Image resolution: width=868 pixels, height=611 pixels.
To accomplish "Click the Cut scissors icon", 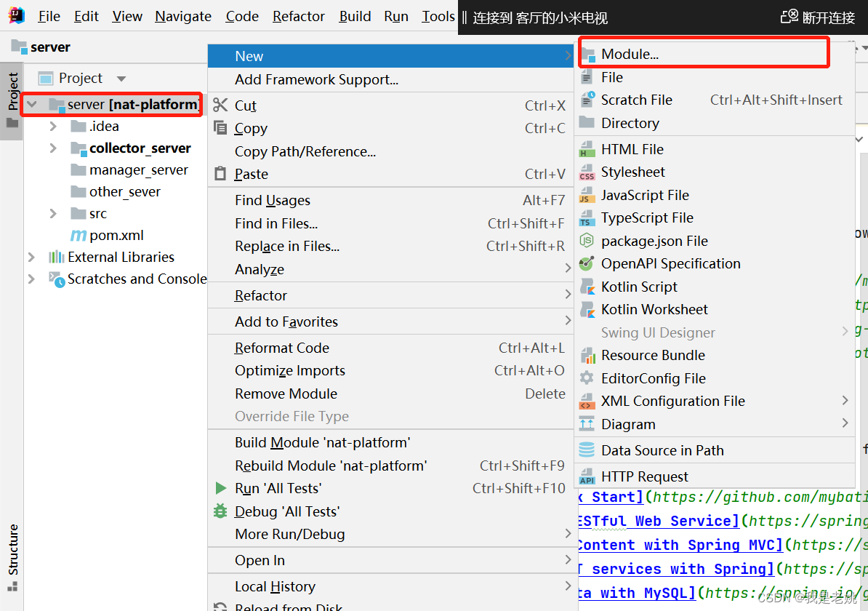I will (220, 105).
